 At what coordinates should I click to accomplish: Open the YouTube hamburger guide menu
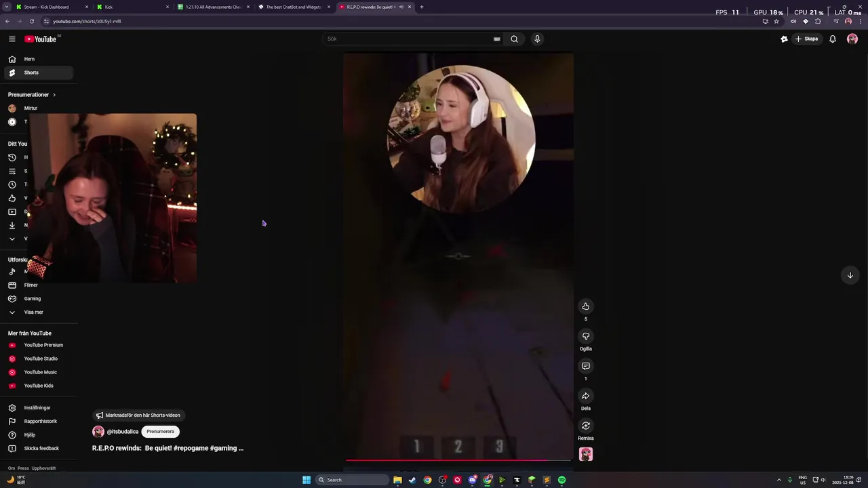12,39
